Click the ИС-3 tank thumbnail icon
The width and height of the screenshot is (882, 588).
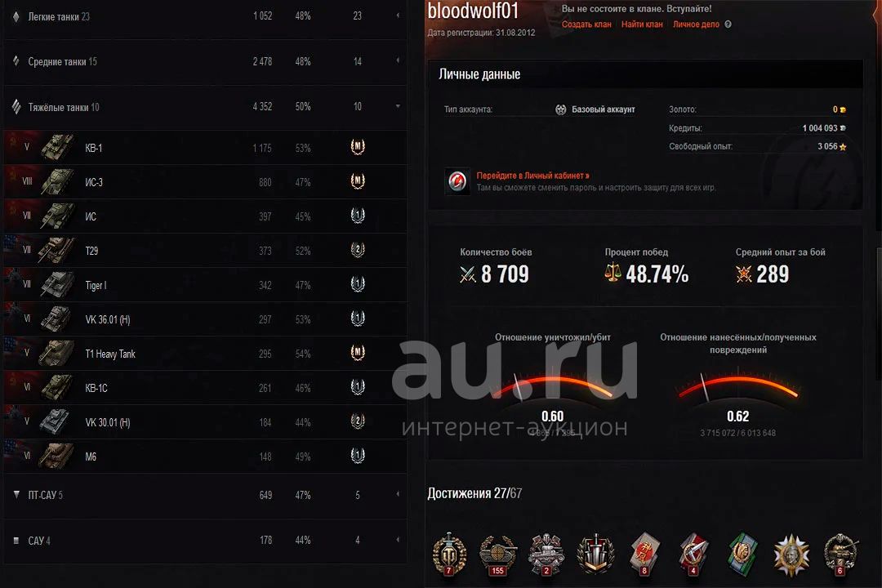click(x=57, y=182)
